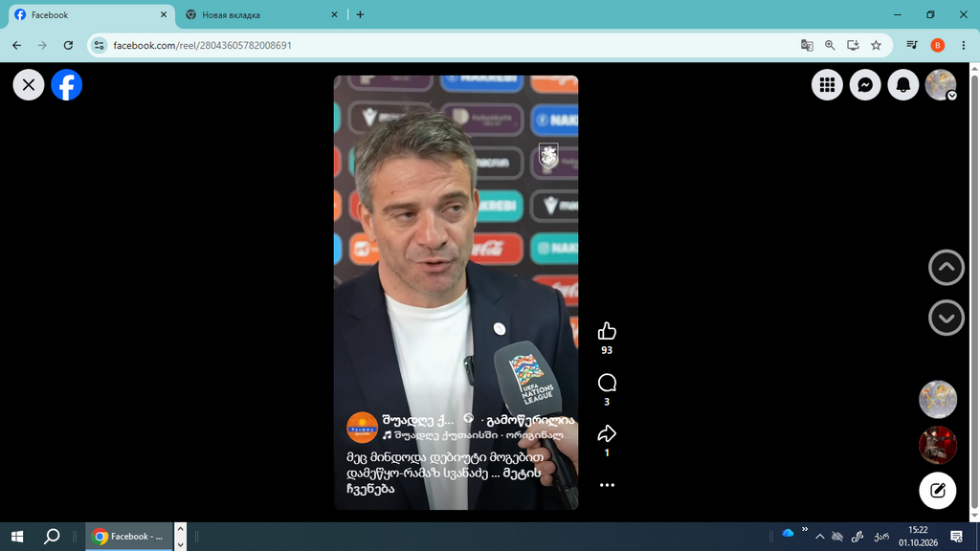Viewport: 980px width, 551px height.
Task: Open the tray pen icon
Action: 857,537
